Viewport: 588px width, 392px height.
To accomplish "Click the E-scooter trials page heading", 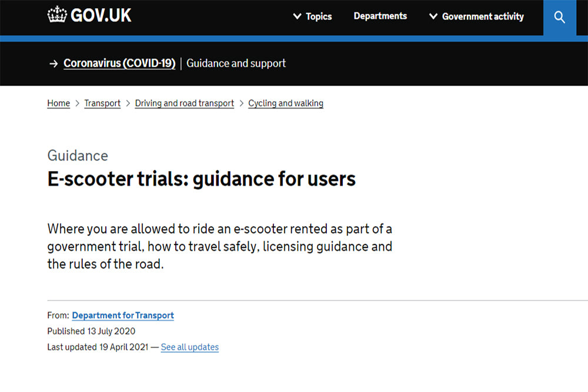I will click(x=201, y=179).
